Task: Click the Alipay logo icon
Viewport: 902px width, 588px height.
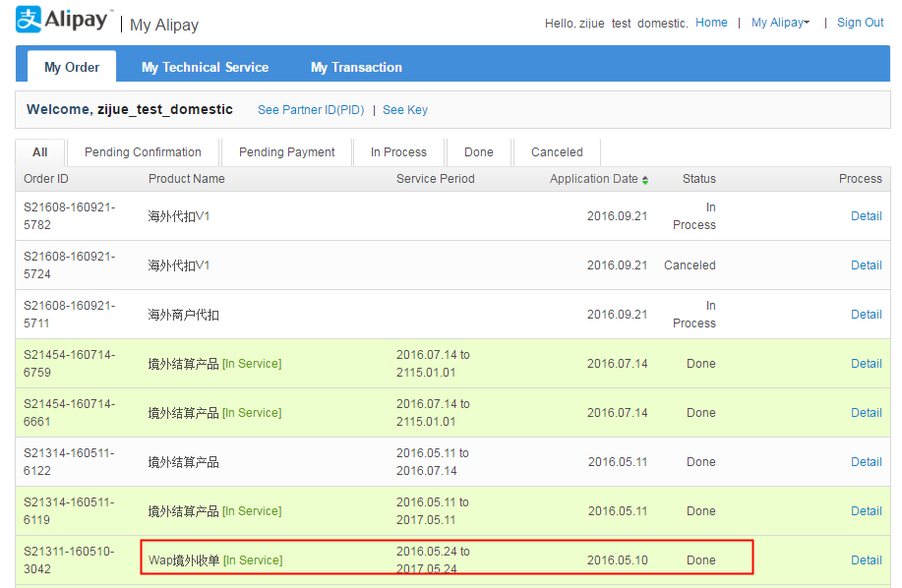Action: [x=29, y=19]
